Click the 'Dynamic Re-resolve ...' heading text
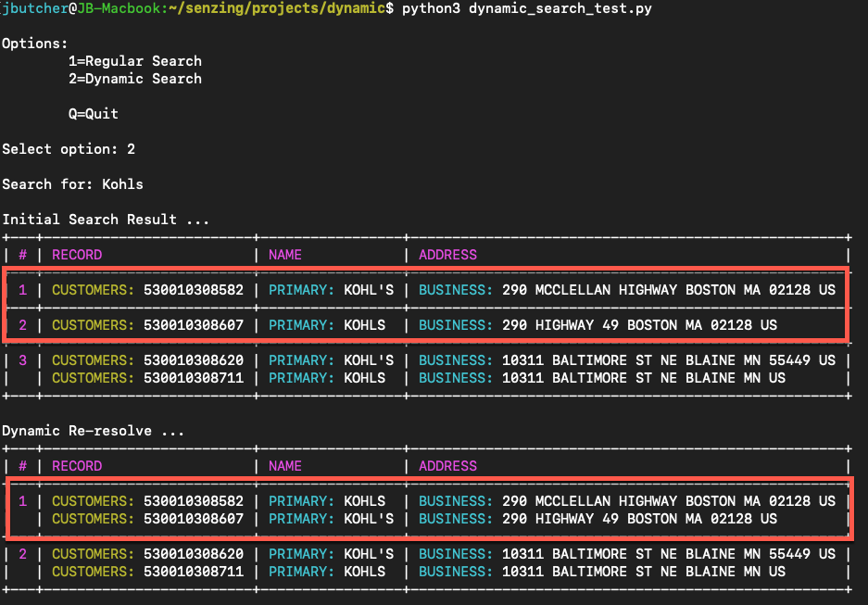 point(93,431)
